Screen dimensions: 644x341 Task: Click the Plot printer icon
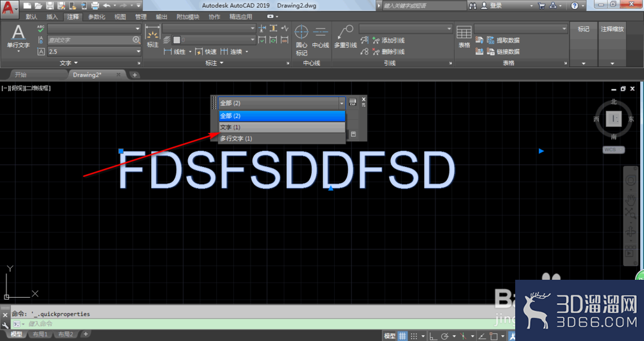click(x=95, y=5)
